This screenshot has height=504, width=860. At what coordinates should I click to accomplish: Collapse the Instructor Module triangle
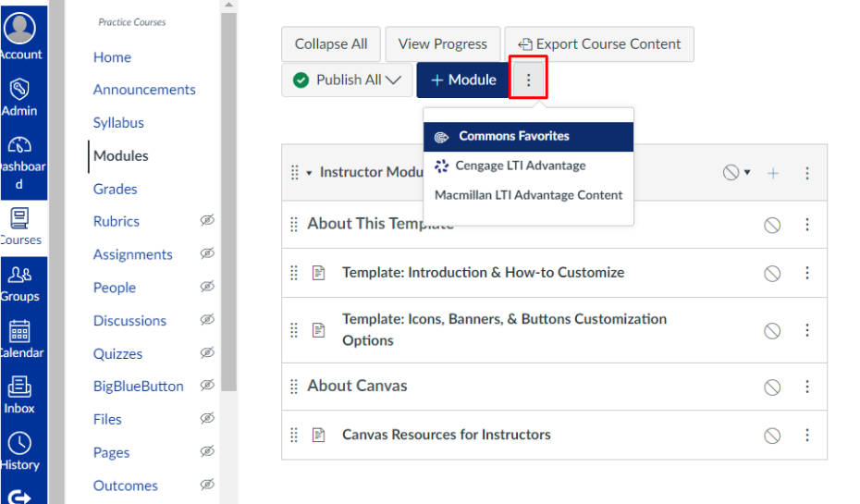point(310,173)
